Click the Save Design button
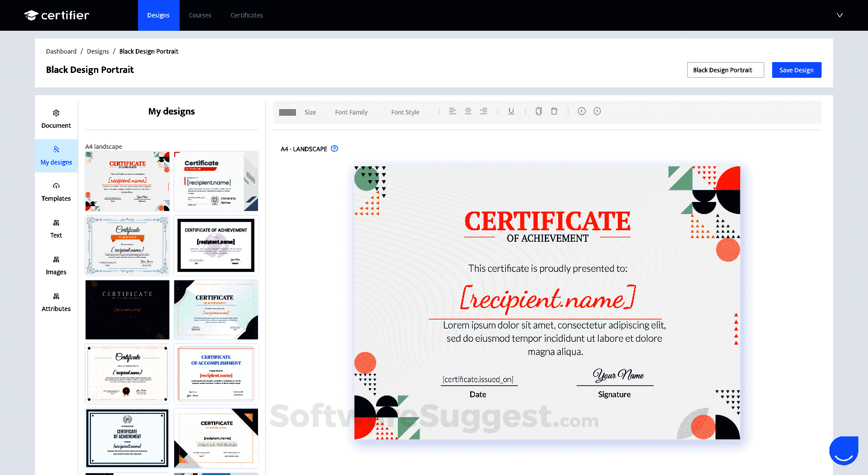Image resolution: width=868 pixels, height=475 pixels. point(796,69)
